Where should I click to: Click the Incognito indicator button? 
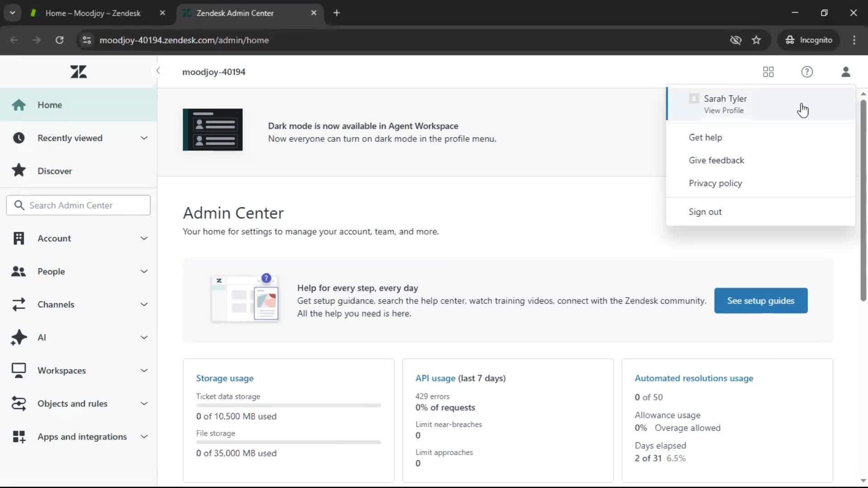click(808, 40)
